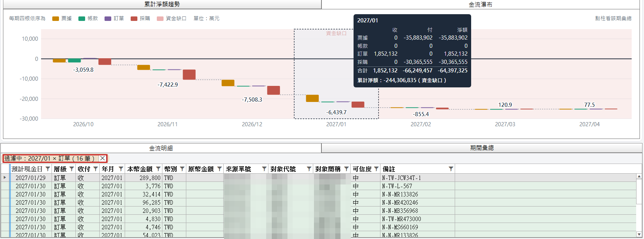Click the green 帳款 legend swatch
Image resolution: width=644 pixels, height=239 pixels.
pyautogui.click(x=82, y=19)
